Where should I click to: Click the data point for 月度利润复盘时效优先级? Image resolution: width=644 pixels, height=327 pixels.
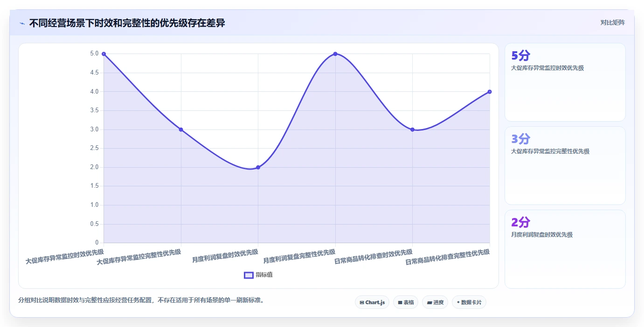pos(258,167)
